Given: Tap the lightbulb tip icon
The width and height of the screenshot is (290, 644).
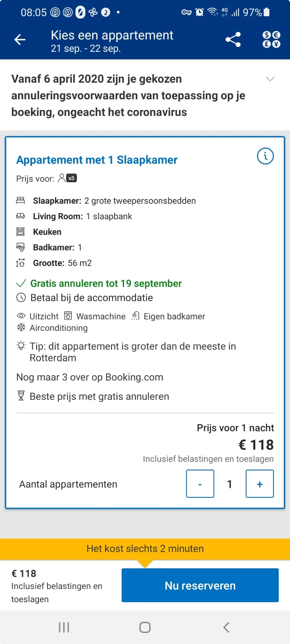Looking at the screenshot, I should pyautogui.click(x=21, y=346).
